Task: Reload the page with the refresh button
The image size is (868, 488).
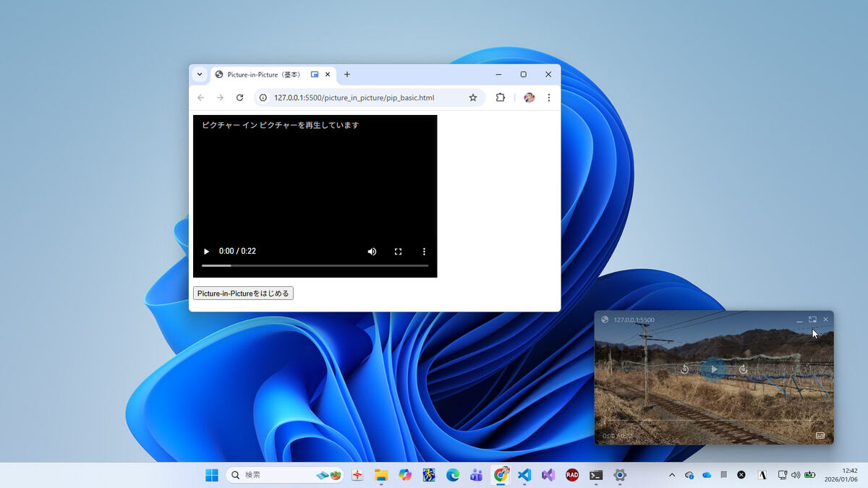Action: (239, 98)
